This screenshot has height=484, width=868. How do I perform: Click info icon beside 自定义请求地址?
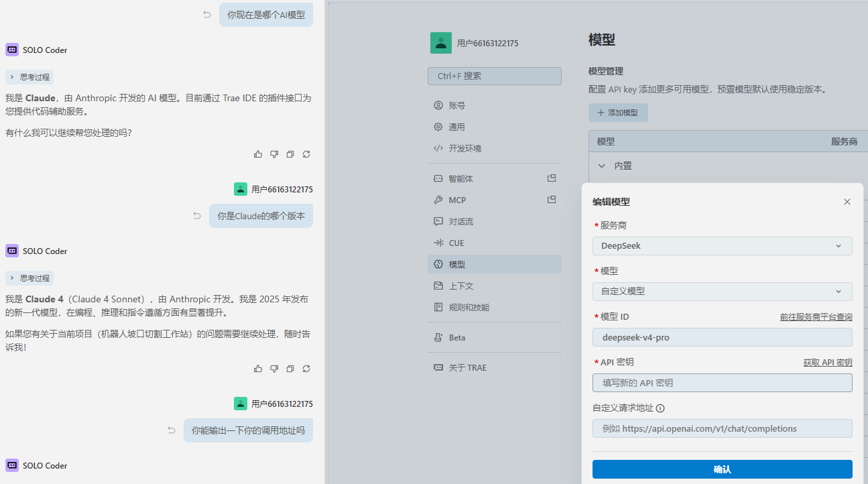coord(660,408)
